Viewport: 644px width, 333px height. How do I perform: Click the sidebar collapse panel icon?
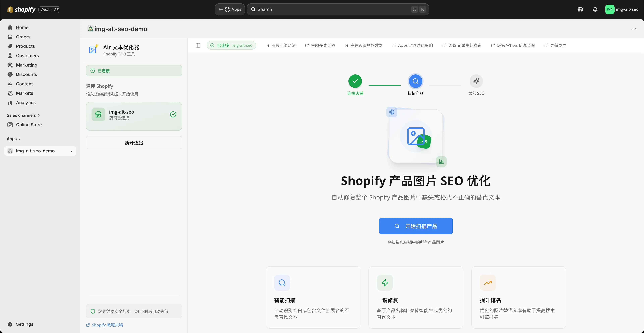198,45
